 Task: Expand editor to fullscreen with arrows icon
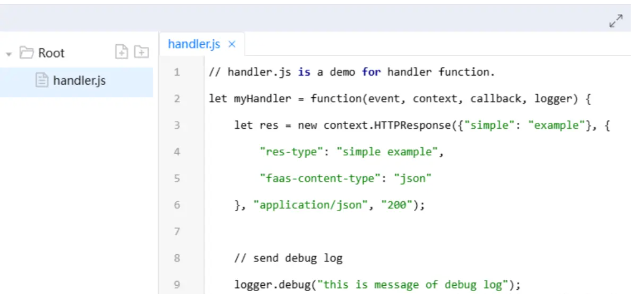click(x=616, y=21)
